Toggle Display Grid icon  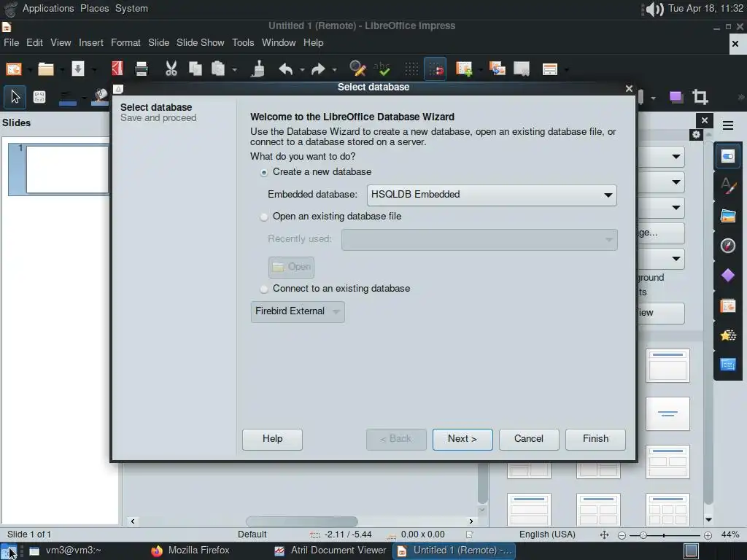tap(411, 69)
